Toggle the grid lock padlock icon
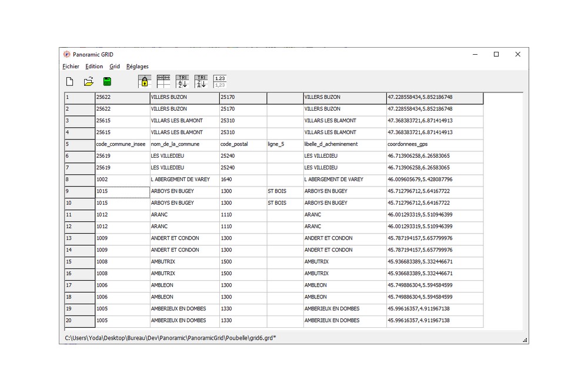This screenshot has width=588, height=392. click(145, 81)
